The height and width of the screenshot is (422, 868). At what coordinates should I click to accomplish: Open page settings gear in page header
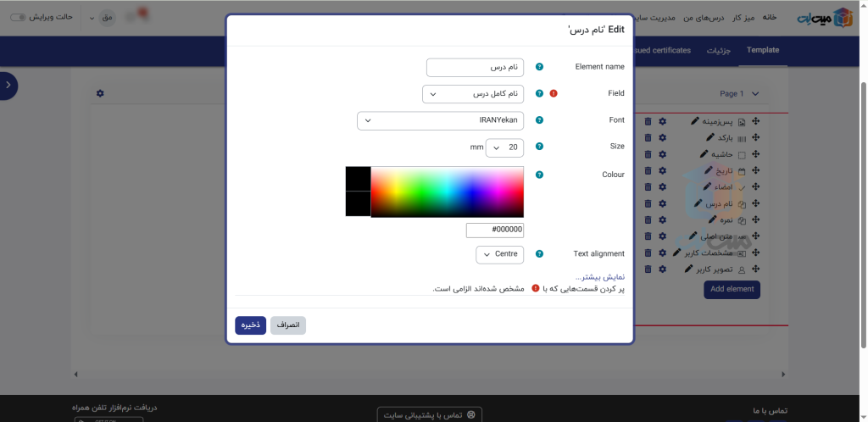[100, 93]
